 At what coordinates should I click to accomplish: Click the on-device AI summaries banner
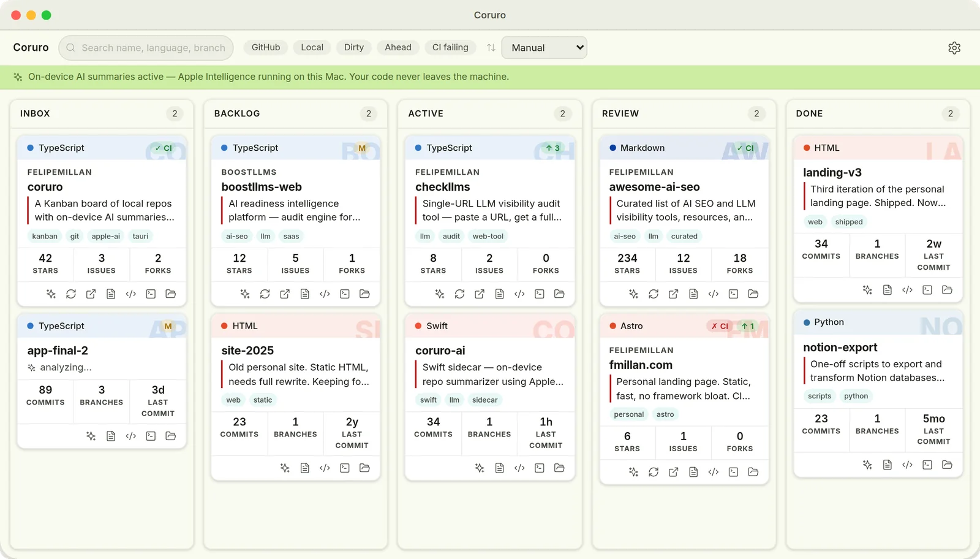coord(490,77)
